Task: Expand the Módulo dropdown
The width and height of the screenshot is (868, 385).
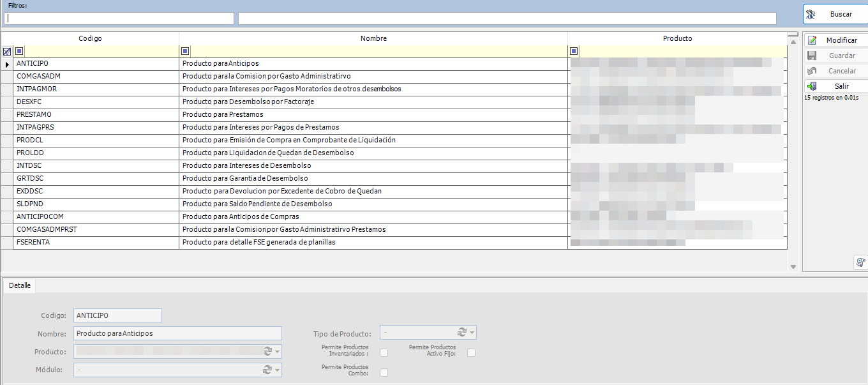Action: point(276,369)
